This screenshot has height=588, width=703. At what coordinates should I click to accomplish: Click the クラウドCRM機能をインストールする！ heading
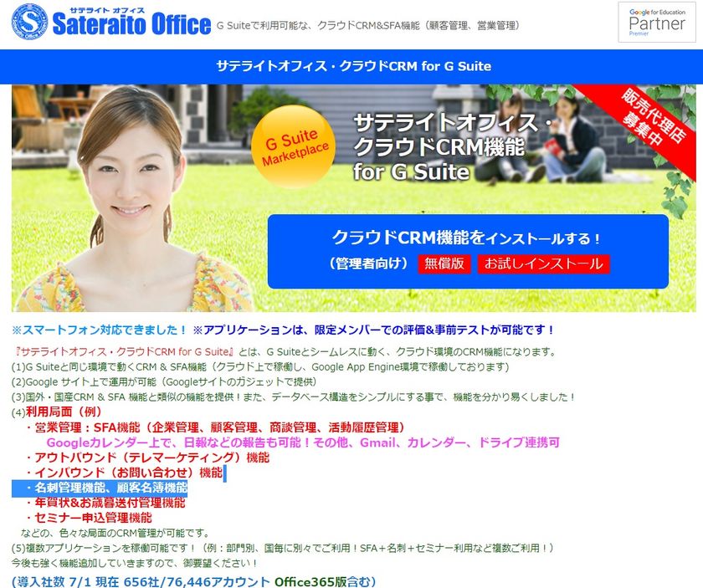pos(466,238)
